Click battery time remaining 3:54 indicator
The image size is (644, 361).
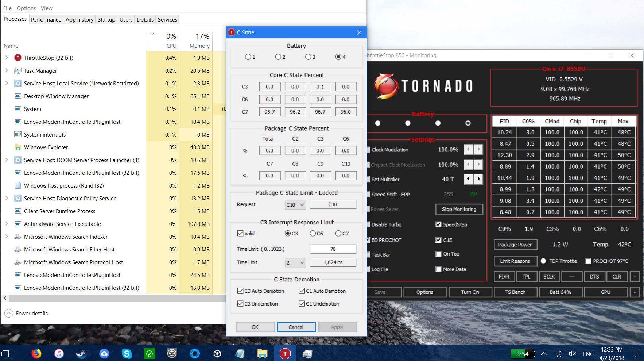click(x=522, y=354)
